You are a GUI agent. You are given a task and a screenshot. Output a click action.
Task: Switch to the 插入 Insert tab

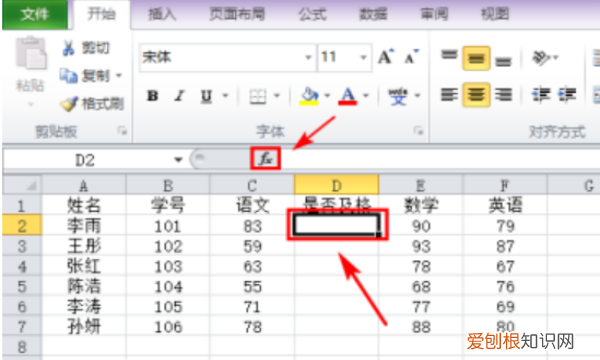[x=162, y=15]
